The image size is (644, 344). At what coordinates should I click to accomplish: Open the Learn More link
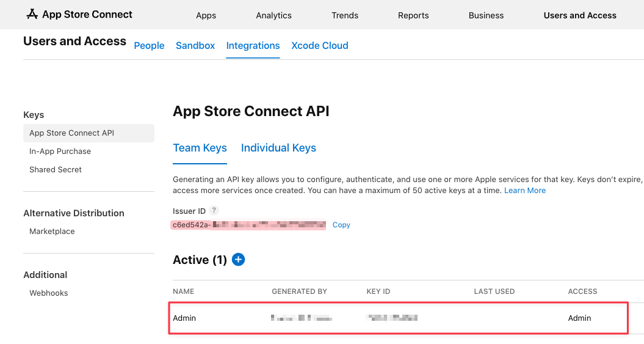[525, 191]
